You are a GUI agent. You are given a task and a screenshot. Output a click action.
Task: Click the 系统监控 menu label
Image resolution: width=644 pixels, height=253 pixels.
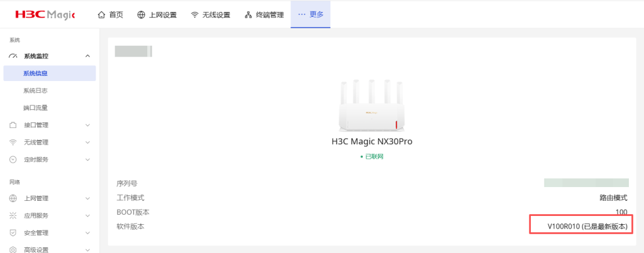[x=36, y=56]
